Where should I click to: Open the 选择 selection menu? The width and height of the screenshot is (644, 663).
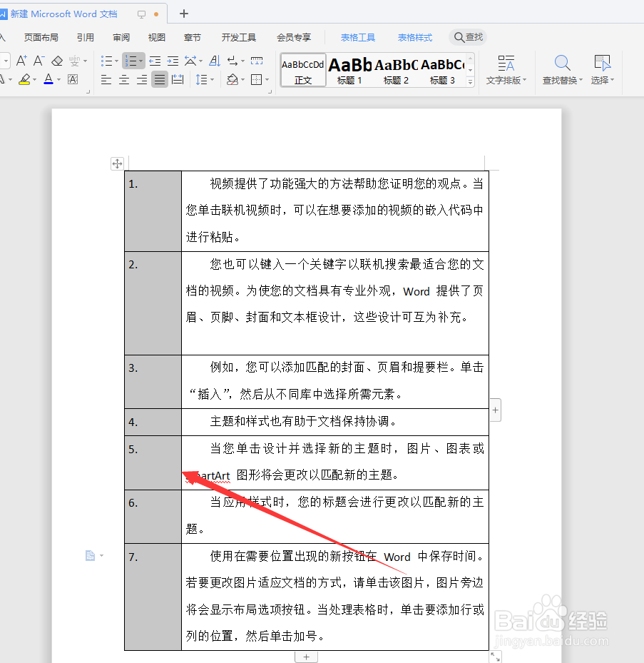[x=602, y=70]
